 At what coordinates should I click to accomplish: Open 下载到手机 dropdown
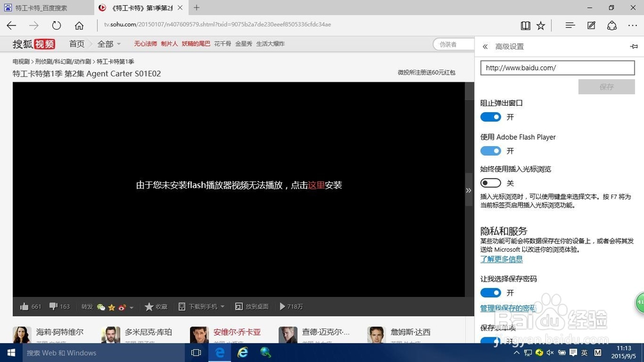[x=202, y=307]
